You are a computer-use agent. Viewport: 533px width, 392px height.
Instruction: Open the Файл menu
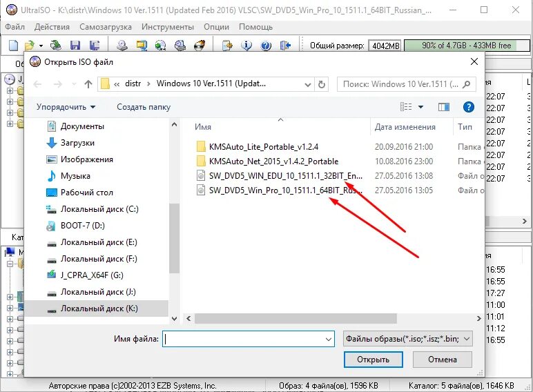point(14,27)
